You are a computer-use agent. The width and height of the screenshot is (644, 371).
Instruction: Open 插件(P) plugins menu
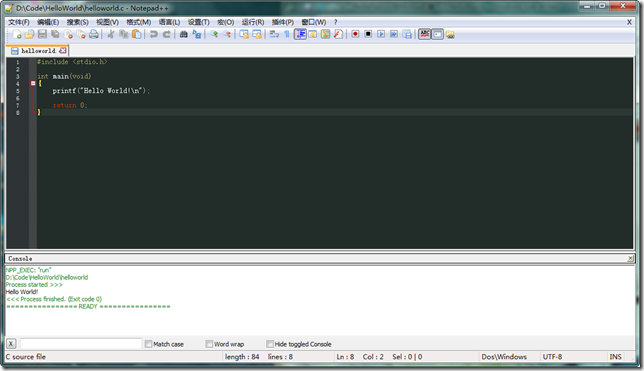click(283, 22)
